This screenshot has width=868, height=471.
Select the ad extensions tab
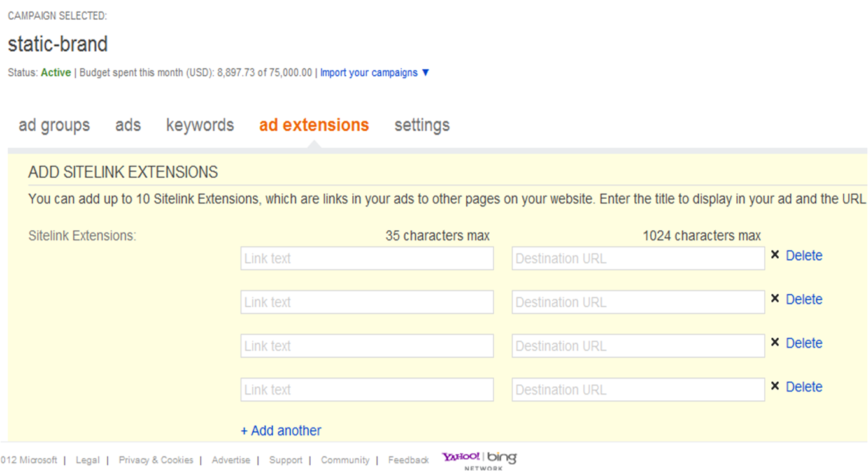(314, 126)
